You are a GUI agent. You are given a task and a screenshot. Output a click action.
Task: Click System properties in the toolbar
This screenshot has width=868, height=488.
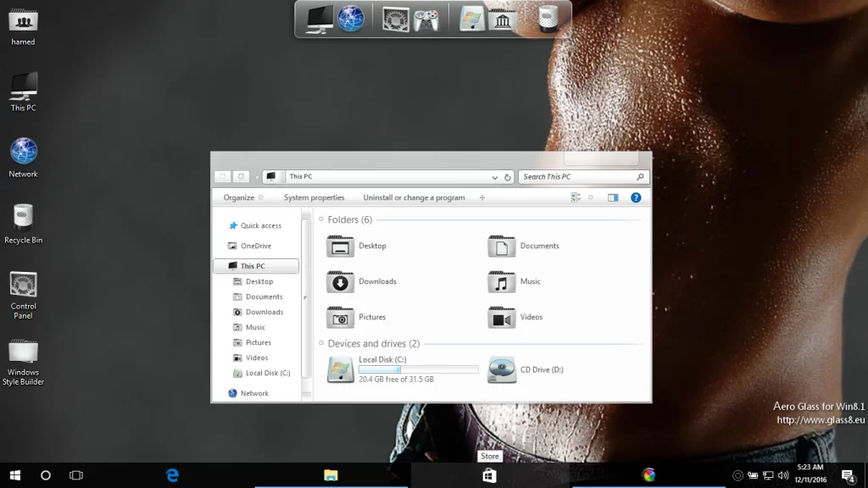(x=314, y=197)
